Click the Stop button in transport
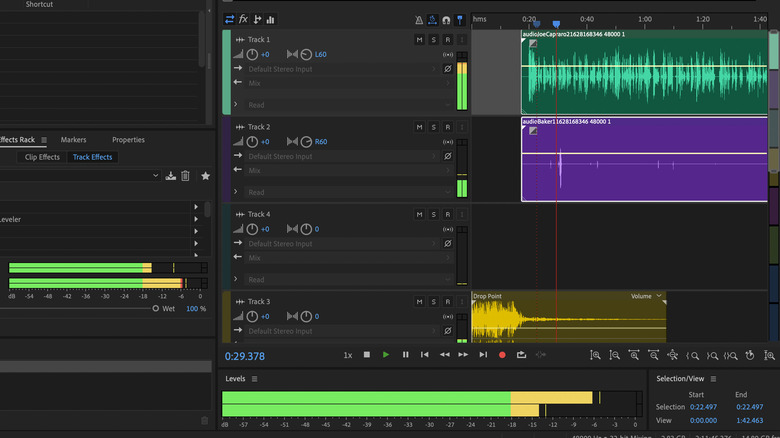Viewport: 780px width, 438px height. pos(367,355)
